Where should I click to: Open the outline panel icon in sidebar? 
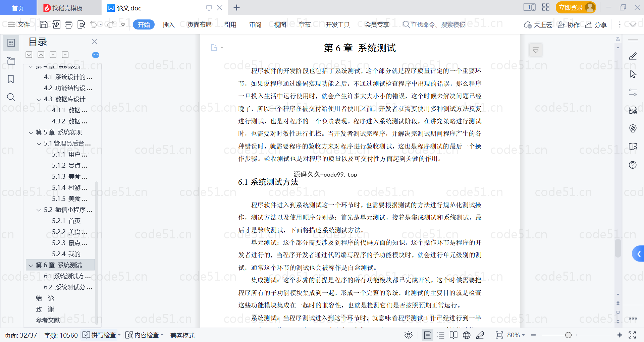coord(11,43)
